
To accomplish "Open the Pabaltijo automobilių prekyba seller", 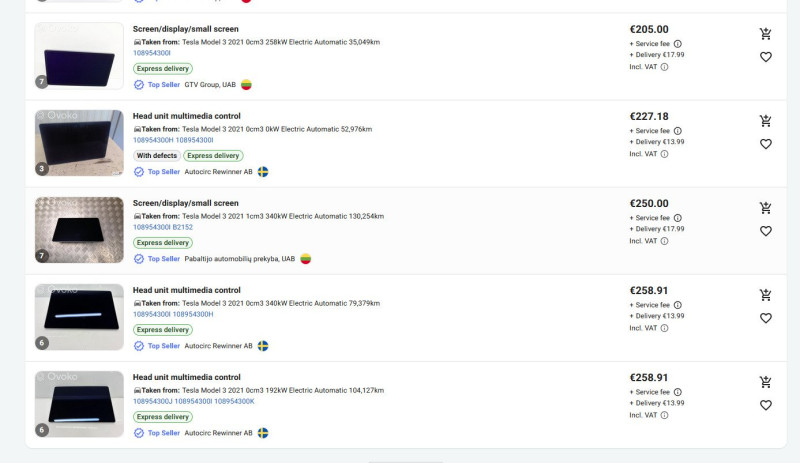I will (239, 259).
